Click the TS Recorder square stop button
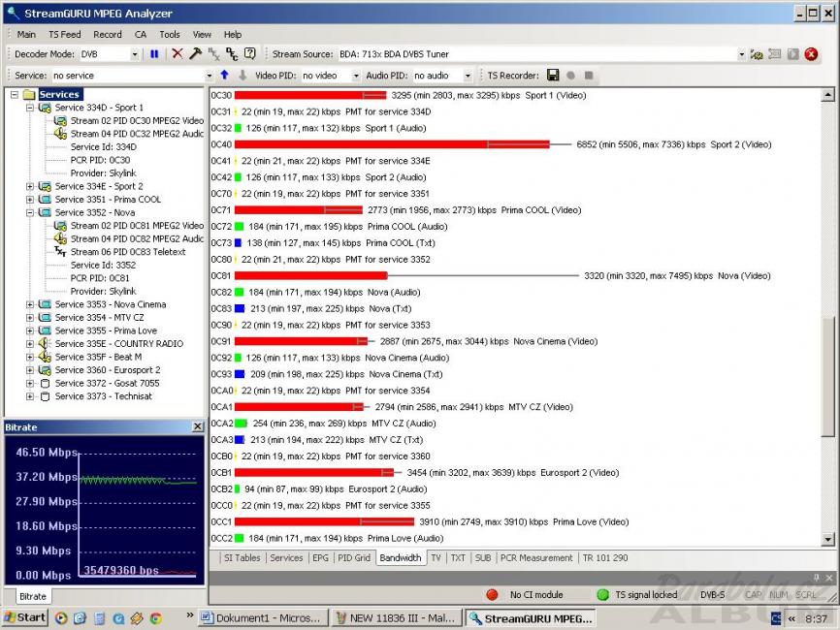The width and height of the screenshot is (840, 630). (589, 76)
